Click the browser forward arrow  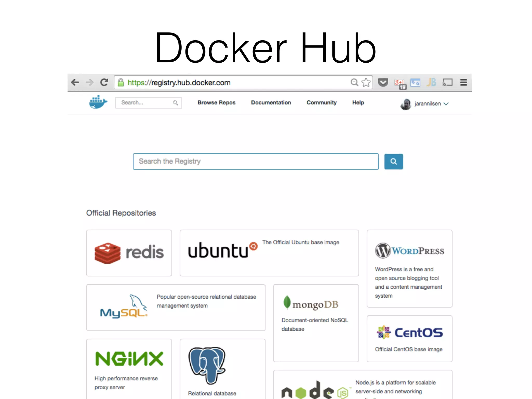89,83
